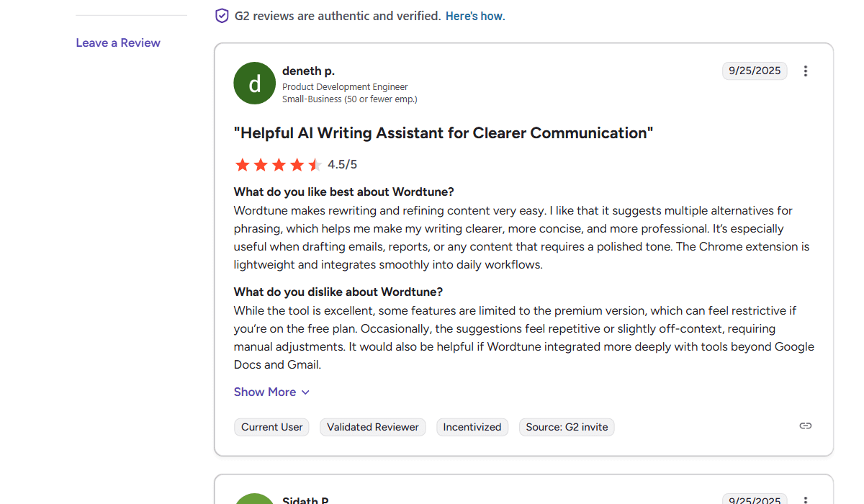Click Leave a Review link

coord(118,43)
